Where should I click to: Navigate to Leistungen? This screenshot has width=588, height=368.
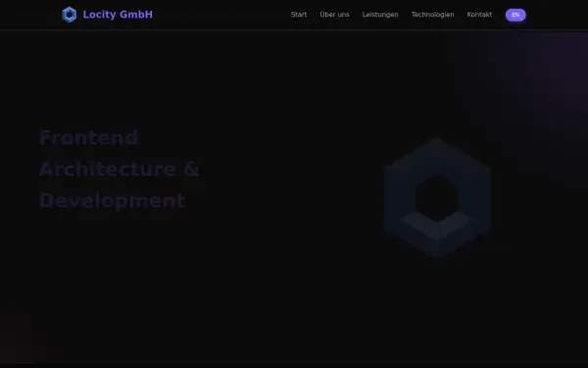[x=380, y=15]
